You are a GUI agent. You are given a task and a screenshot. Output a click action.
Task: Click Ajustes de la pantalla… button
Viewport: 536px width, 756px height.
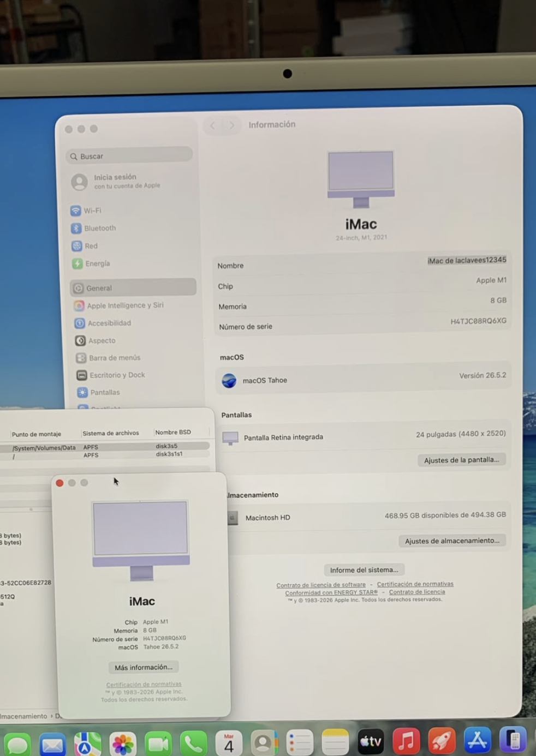click(462, 460)
